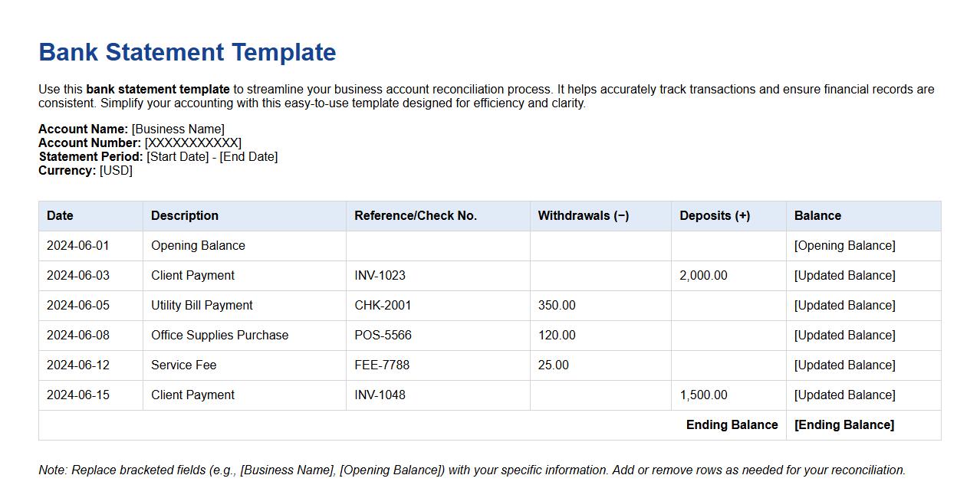The image size is (980, 498).
Task: Click the Bank Statement Template heading
Action: (186, 52)
